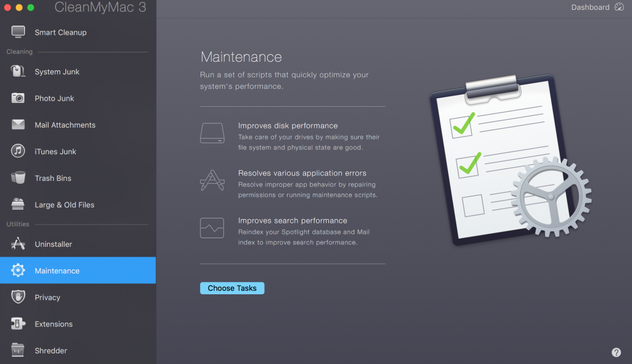Click the Shredder icon

[18, 350]
